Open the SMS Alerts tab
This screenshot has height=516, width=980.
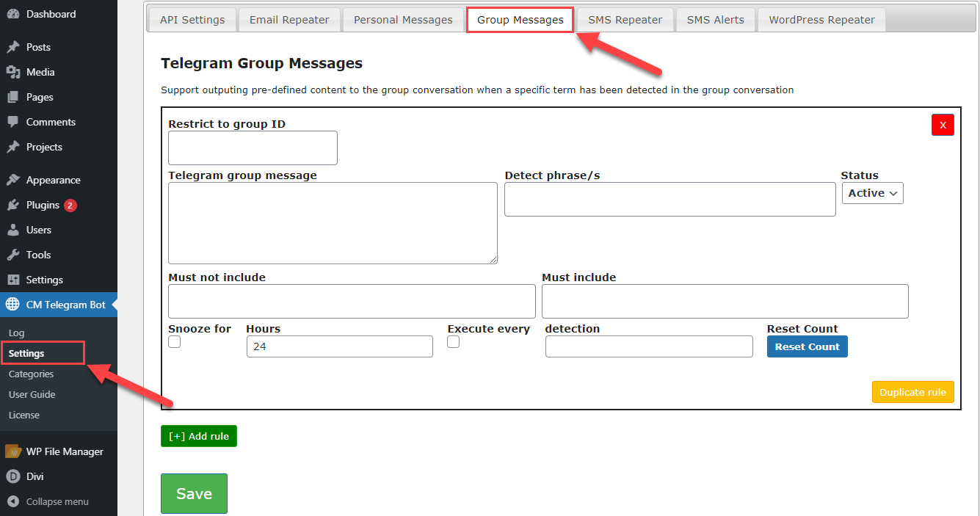pyautogui.click(x=716, y=20)
